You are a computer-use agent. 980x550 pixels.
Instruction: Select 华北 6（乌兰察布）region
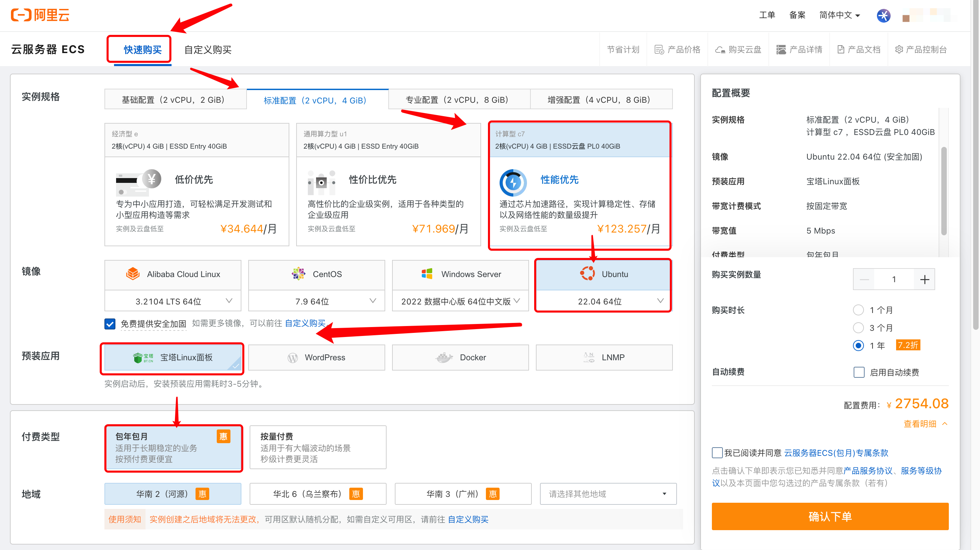coord(318,494)
